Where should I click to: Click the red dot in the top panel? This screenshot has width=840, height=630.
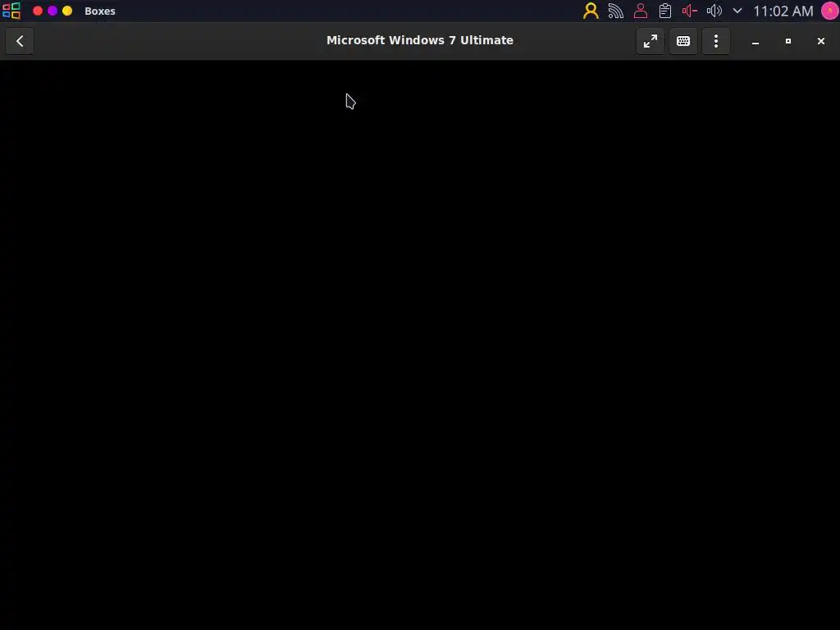[x=38, y=11]
